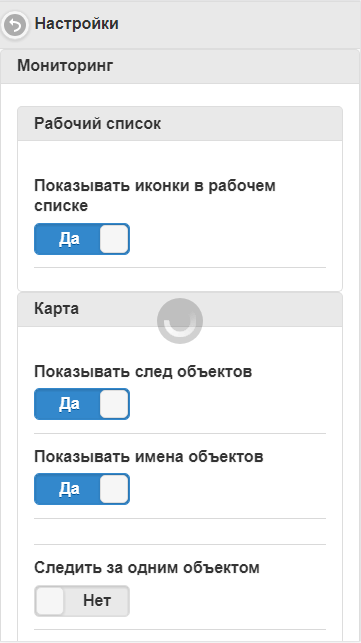Click the circular loading spinner icon
The height and width of the screenshot is (643, 361).
click(x=180, y=321)
